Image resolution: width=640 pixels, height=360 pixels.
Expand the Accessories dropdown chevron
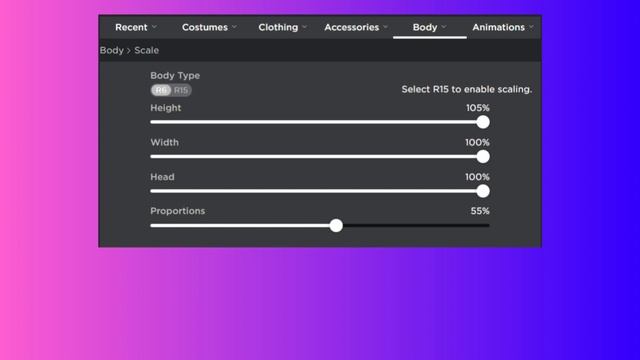[x=385, y=27]
